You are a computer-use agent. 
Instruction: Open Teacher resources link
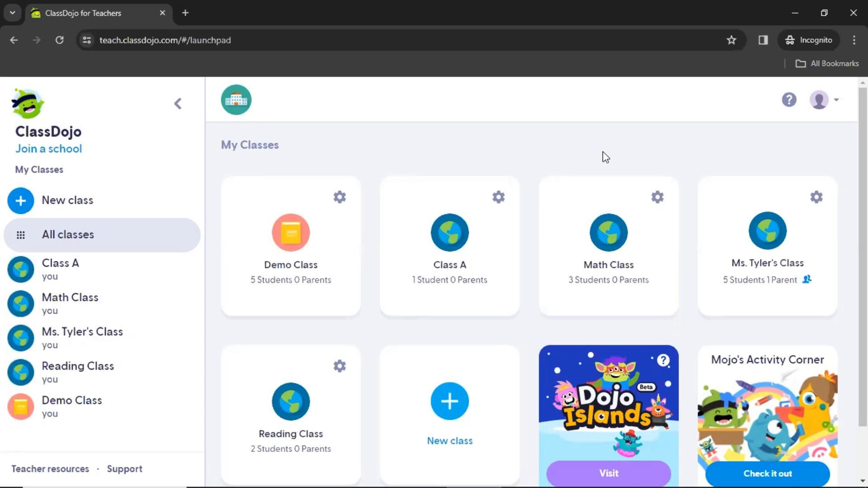(50, 469)
